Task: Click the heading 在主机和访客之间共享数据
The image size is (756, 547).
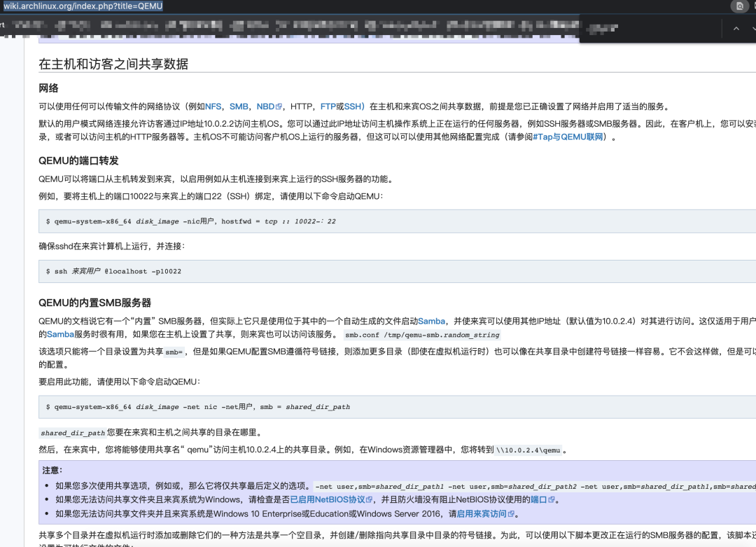Action: click(x=113, y=64)
